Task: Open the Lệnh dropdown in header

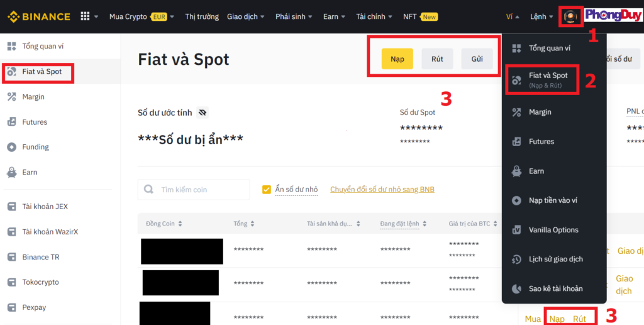Action: pos(541,16)
